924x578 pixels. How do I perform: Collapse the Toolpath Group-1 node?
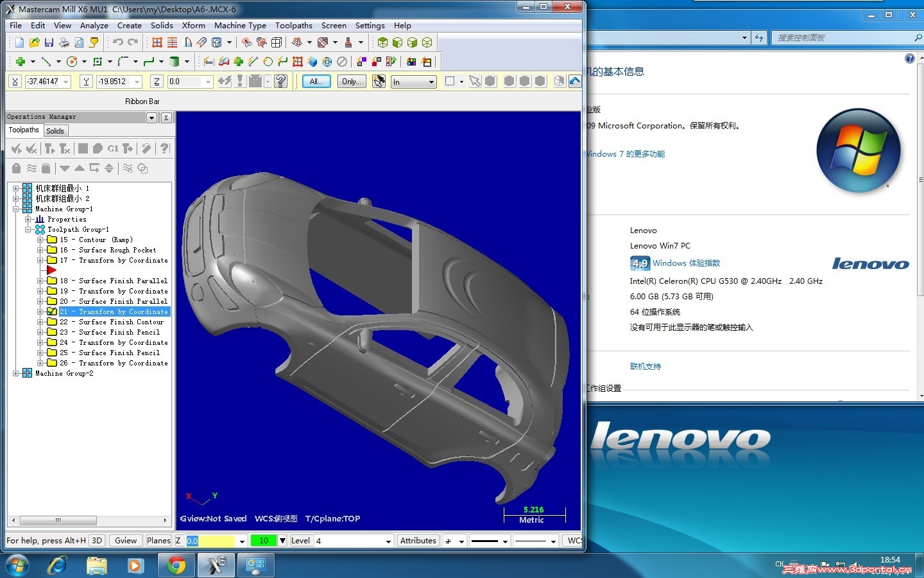(x=28, y=229)
